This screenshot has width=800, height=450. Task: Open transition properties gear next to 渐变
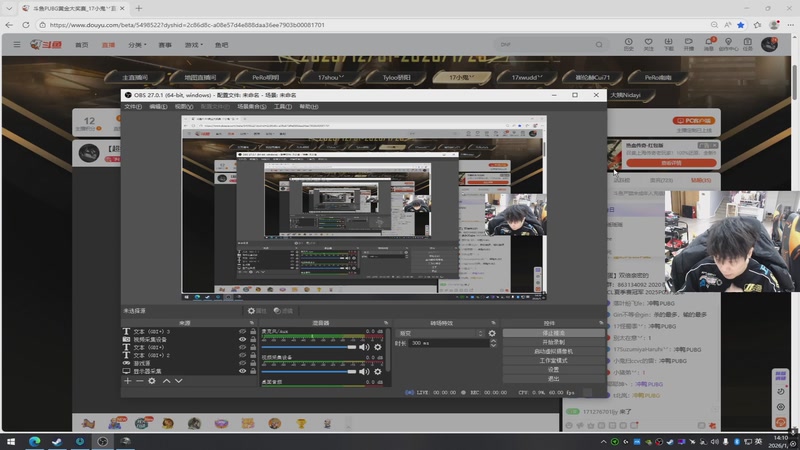tap(492, 333)
